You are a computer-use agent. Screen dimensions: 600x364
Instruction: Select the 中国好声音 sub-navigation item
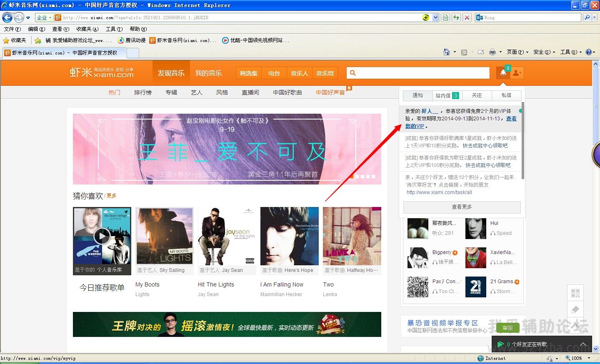pos(330,92)
